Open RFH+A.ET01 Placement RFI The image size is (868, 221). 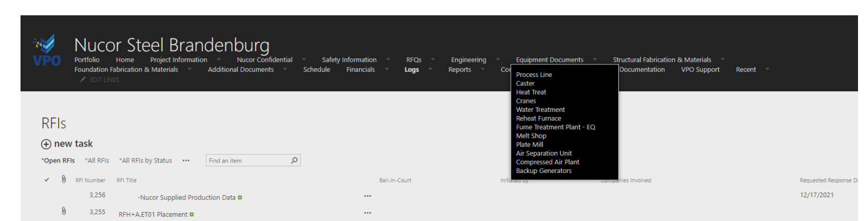click(153, 215)
